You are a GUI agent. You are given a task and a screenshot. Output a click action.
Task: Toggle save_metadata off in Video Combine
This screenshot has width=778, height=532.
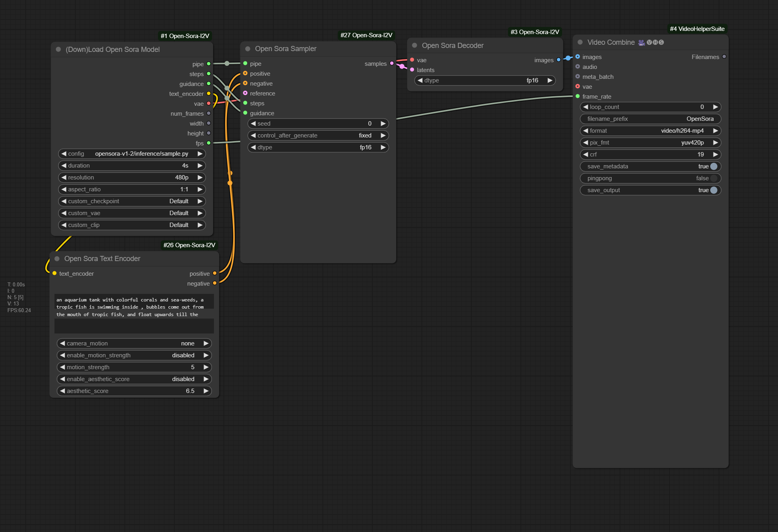pyautogui.click(x=713, y=166)
